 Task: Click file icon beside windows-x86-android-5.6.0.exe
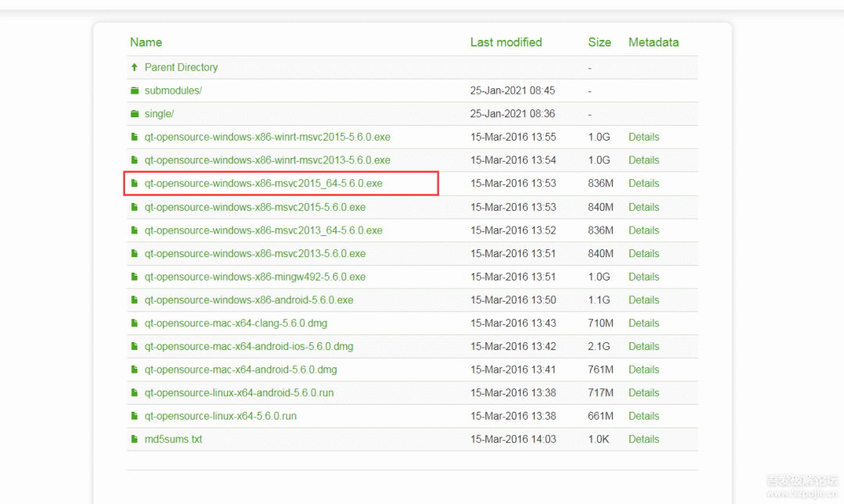[x=134, y=299]
